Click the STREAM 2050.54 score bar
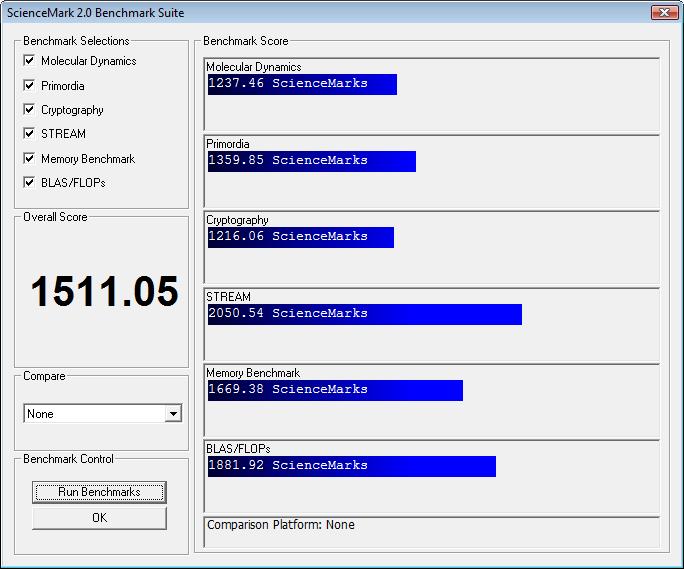This screenshot has height=569, width=684. (x=365, y=315)
